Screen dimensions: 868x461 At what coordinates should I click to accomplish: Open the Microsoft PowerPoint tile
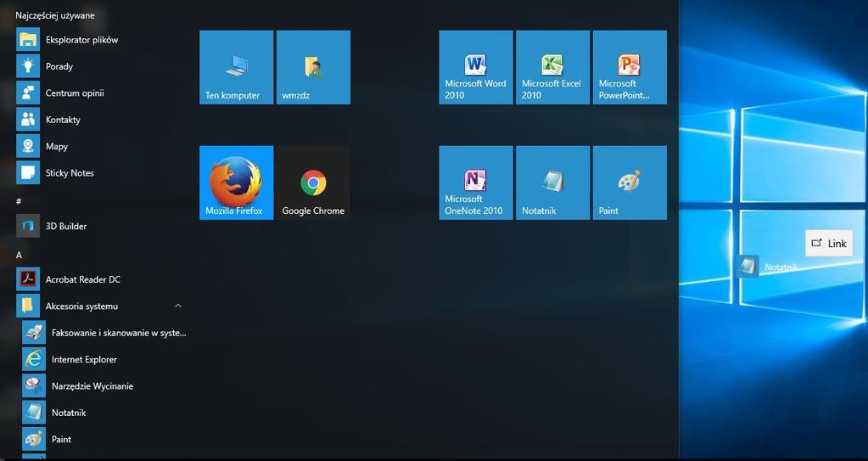click(630, 67)
